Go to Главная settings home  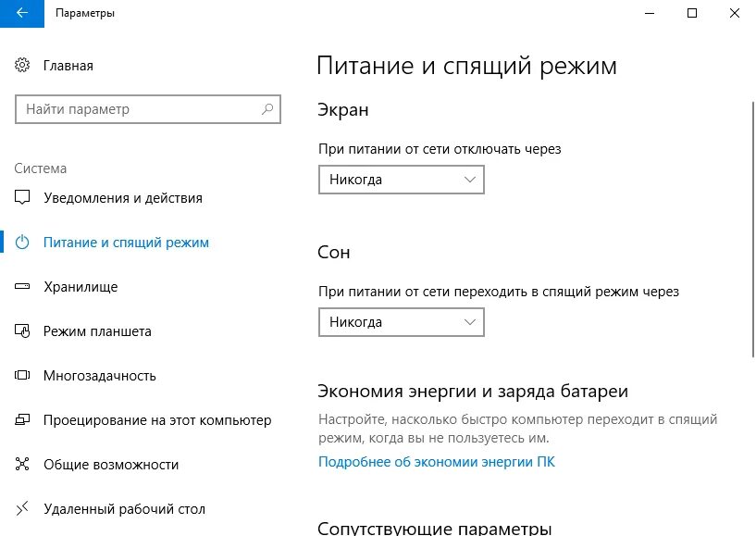click(68, 66)
